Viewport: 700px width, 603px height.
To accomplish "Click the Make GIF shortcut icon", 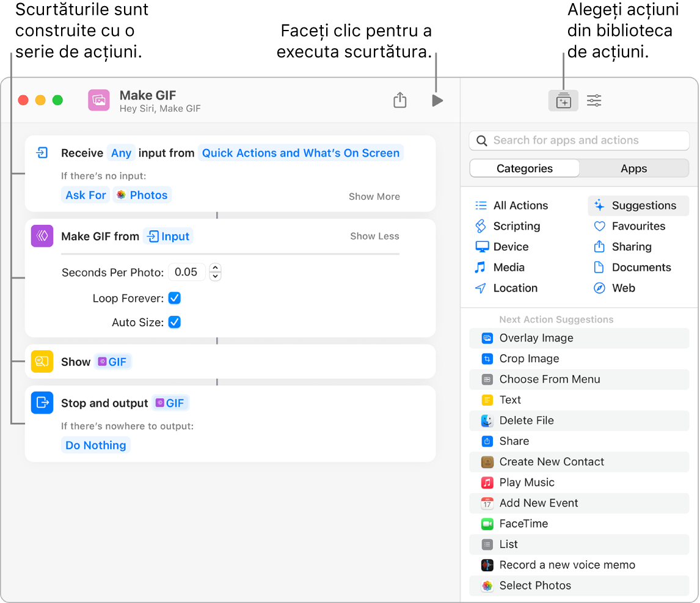I will [99, 100].
